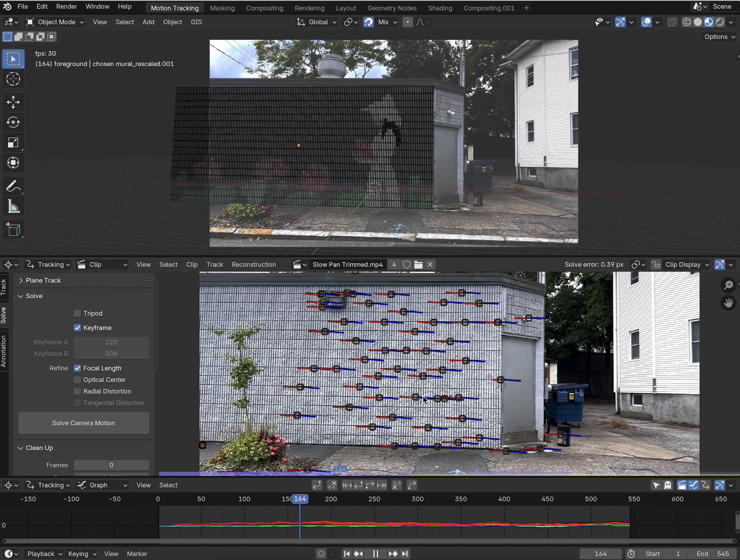Open the Options dropdown

coord(719,37)
